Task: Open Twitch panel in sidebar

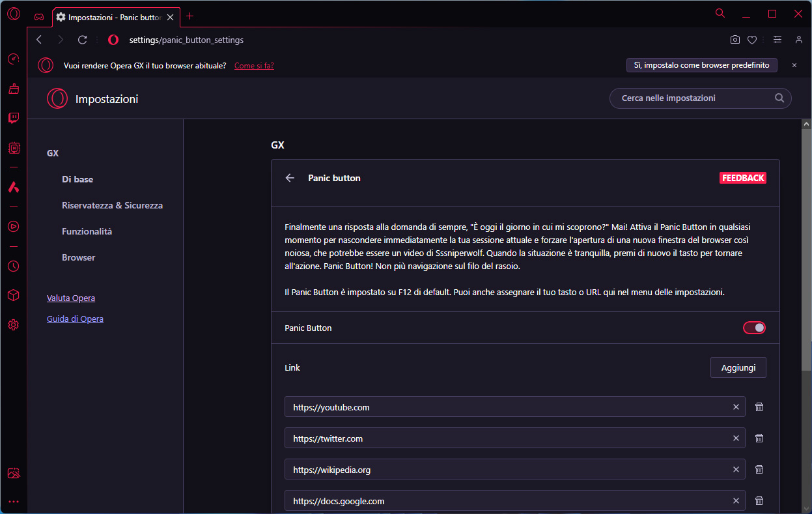Action: [14, 118]
